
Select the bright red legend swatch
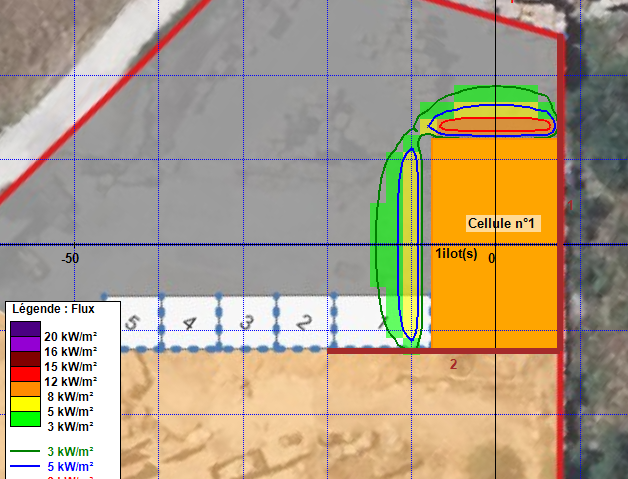[26, 374]
